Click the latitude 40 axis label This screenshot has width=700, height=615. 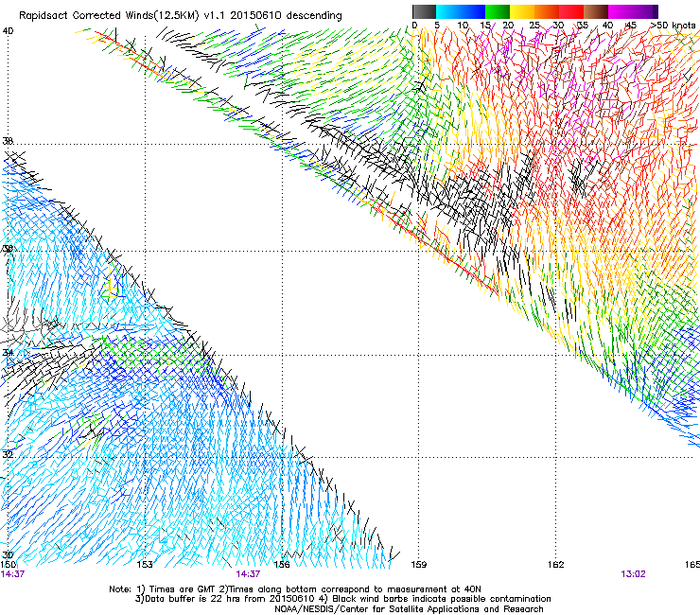(x=8, y=31)
